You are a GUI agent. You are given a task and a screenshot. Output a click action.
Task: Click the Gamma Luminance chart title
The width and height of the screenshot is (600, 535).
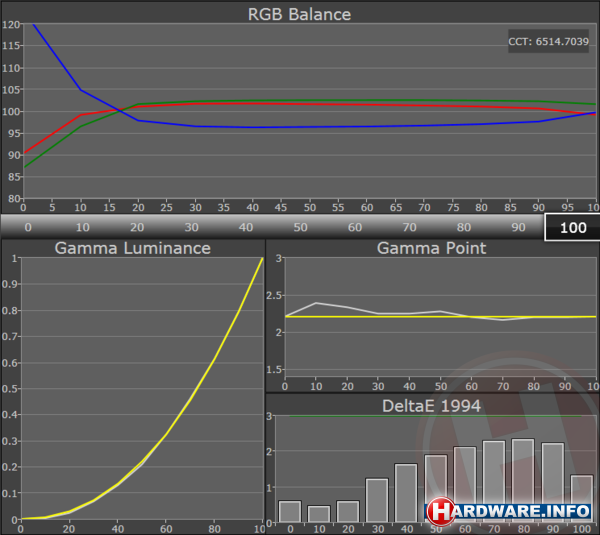[x=132, y=248]
